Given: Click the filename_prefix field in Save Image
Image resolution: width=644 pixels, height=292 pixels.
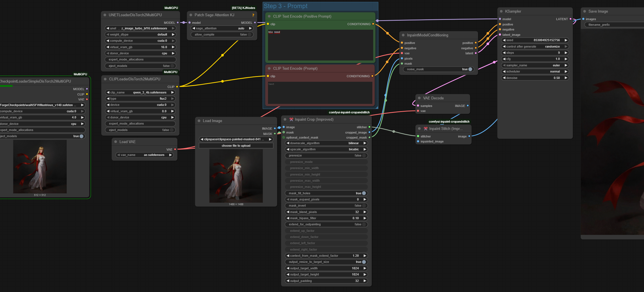Looking at the screenshot, I should tap(614, 25).
